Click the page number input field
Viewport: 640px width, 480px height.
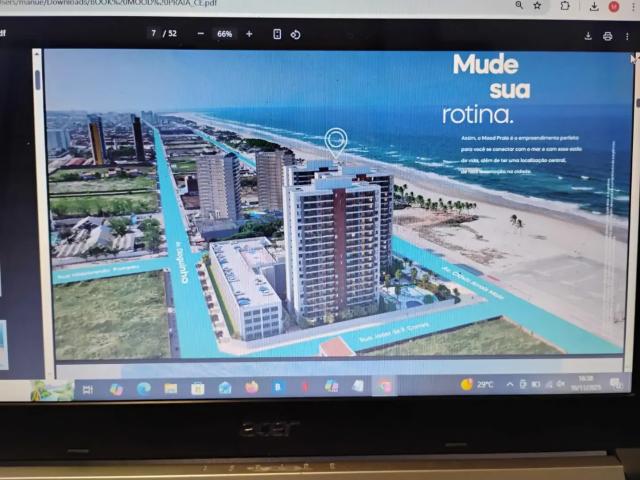(x=155, y=34)
